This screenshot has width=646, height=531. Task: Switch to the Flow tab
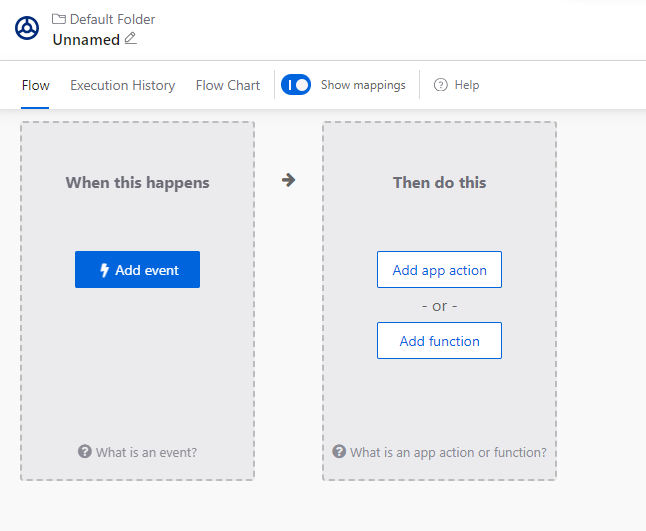[35, 85]
